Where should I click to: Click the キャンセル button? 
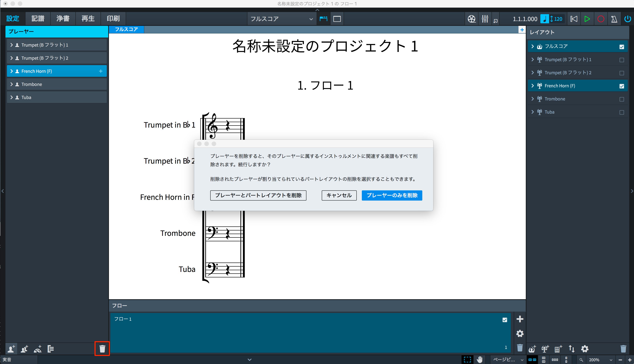tap(339, 195)
